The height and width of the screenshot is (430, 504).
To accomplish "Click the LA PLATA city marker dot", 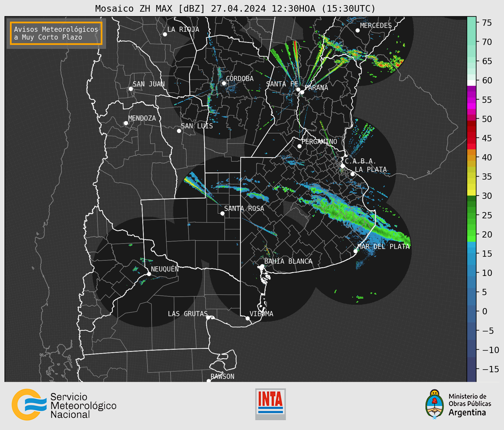I will point(353,174).
